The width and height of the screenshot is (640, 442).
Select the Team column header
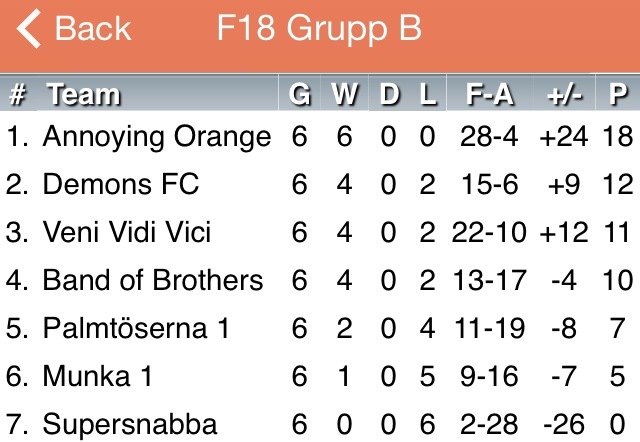84,94
